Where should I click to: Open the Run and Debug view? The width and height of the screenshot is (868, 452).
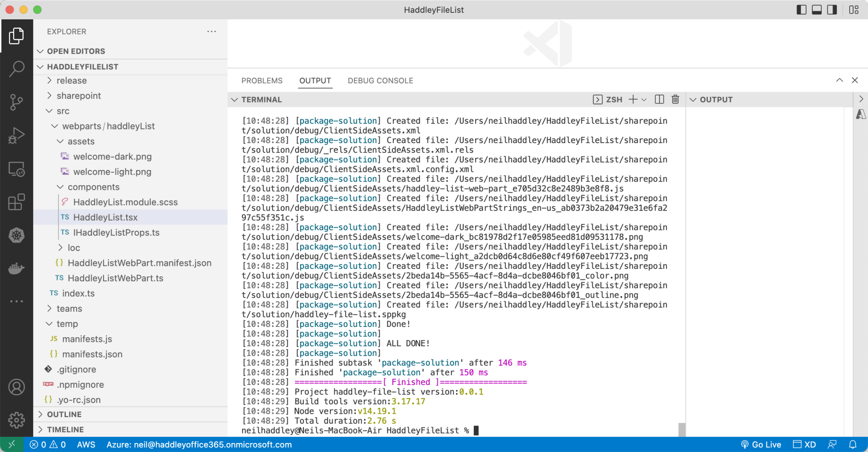(x=17, y=136)
